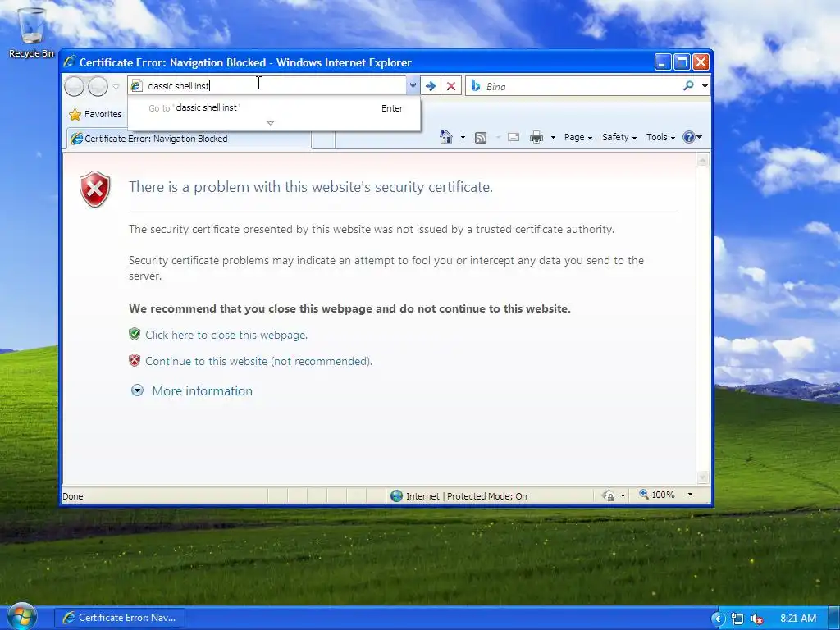840x630 pixels.
Task: Click the page scrollbar up arrow
Action: (x=702, y=161)
